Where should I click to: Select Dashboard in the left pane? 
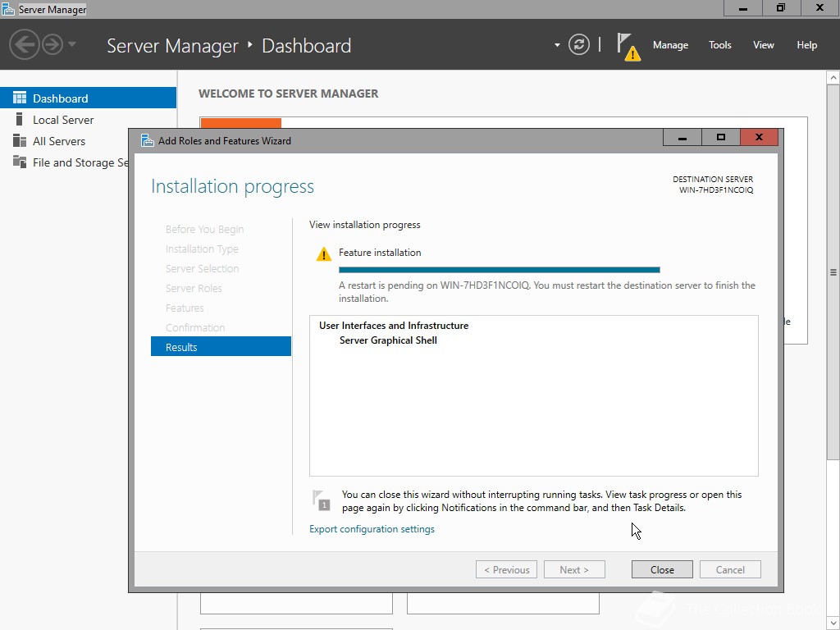pos(88,98)
